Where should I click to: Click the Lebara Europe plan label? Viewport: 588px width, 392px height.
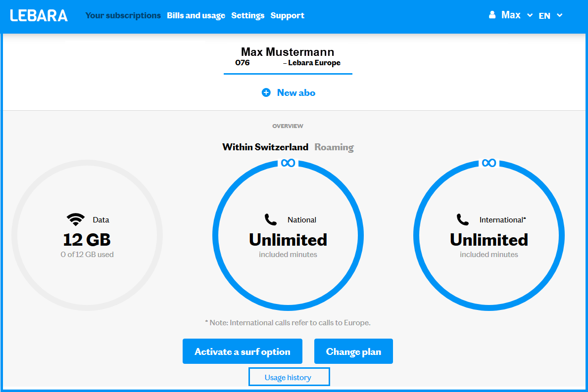314,63
